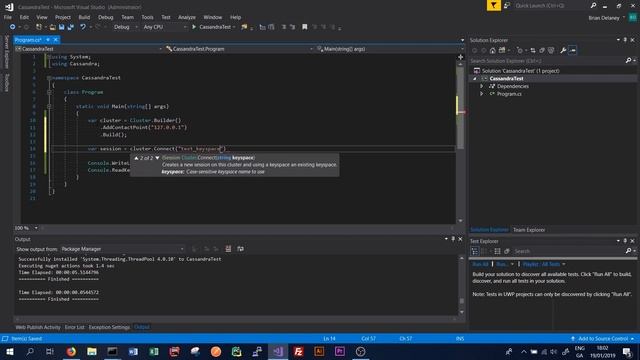
Task: Open the Tools menu
Action: (147, 17)
